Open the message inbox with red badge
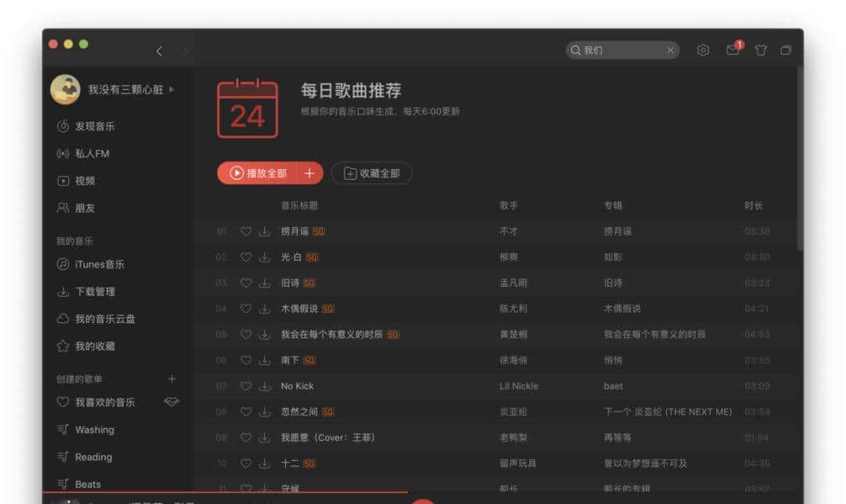846x504 pixels. tap(732, 49)
